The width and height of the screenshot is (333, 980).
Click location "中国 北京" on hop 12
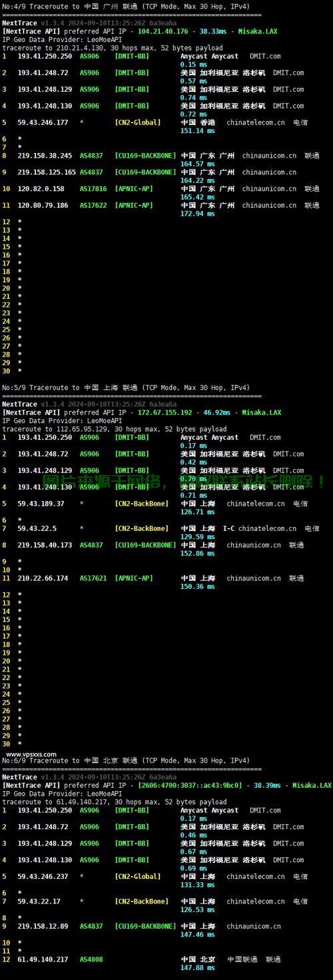[198, 959]
